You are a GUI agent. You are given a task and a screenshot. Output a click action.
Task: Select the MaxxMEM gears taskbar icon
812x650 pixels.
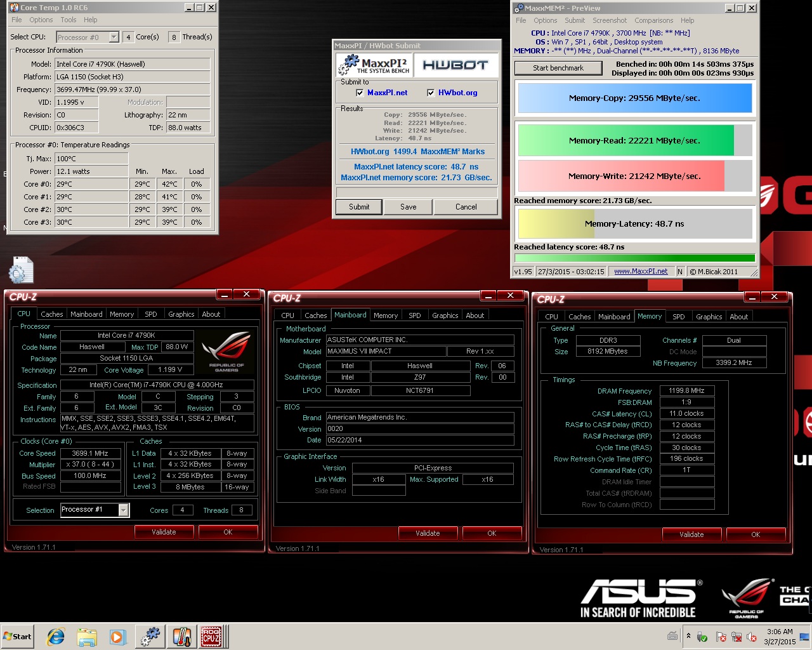pyautogui.click(x=150, y=637)
